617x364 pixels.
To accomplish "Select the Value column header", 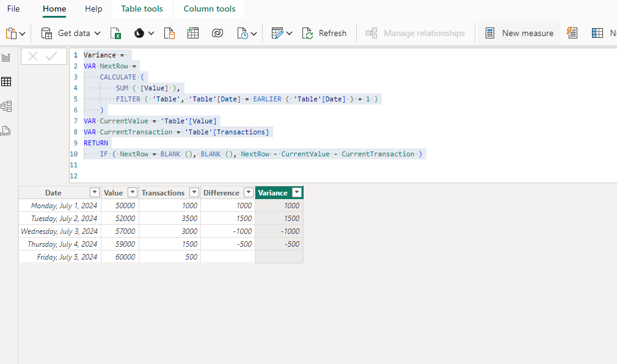I will click(x=114, y=193).
